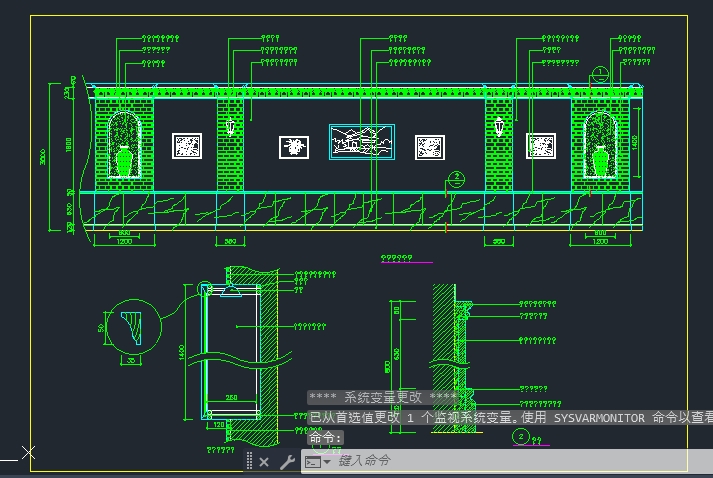Select the insect picture frame
713x478 pixels.
pyautogui.click(x=294, y=147)
